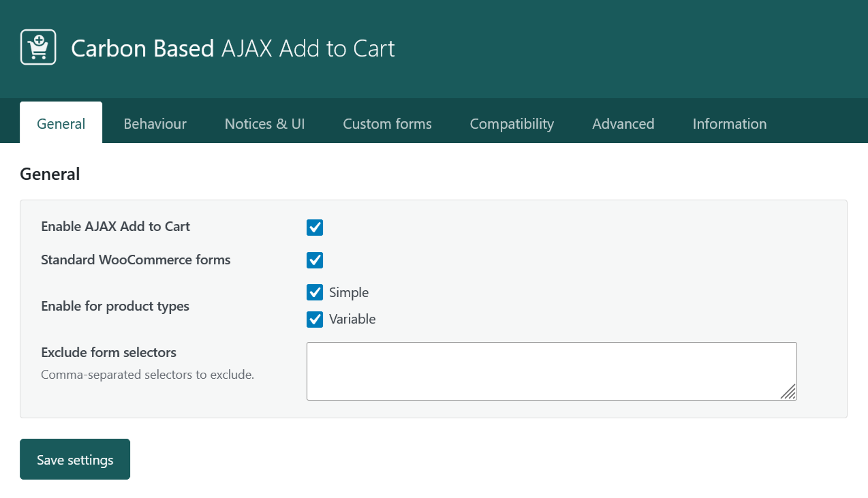Screen dimensions: 868x498
Task: Switch to the Behaviour tab
Action: pyautogui.click(x=155, y=123)
